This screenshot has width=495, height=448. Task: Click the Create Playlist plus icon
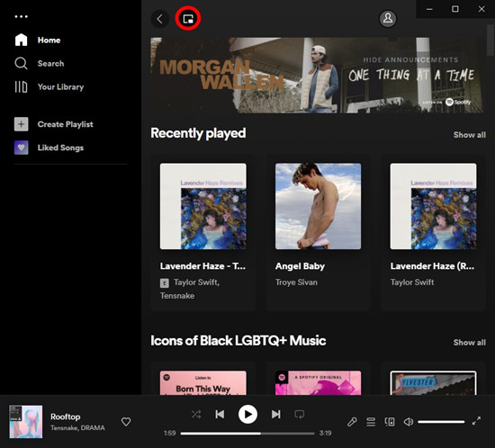pos(22,124)
